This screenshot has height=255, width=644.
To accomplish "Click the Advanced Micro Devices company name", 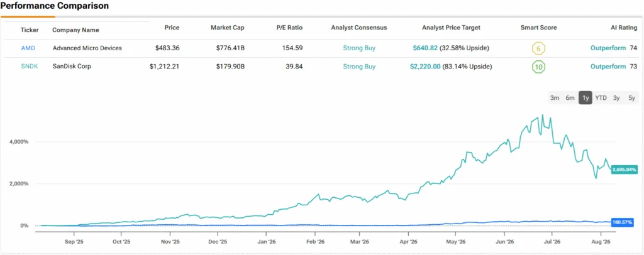I will [x=87, y=48].
